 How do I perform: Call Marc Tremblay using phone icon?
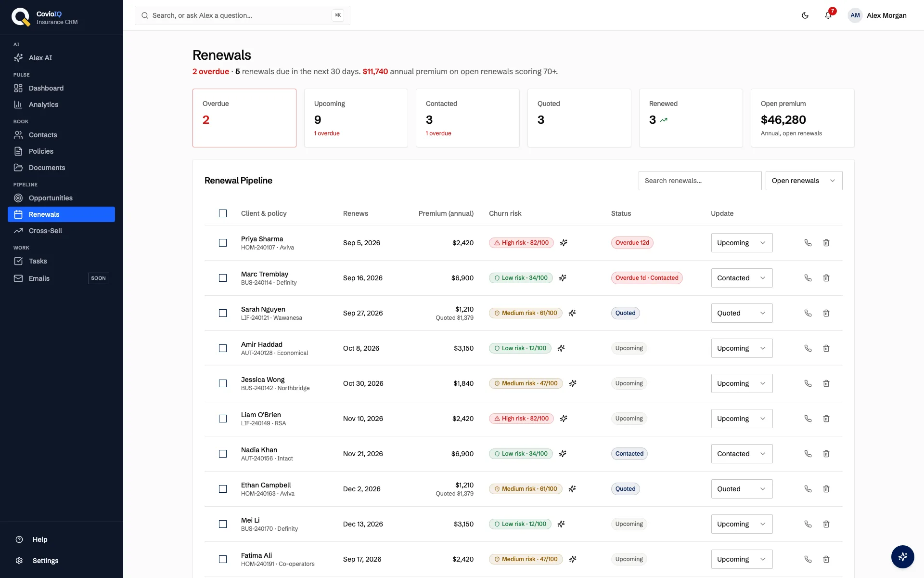pyautogui.click(x=808, y=278)
